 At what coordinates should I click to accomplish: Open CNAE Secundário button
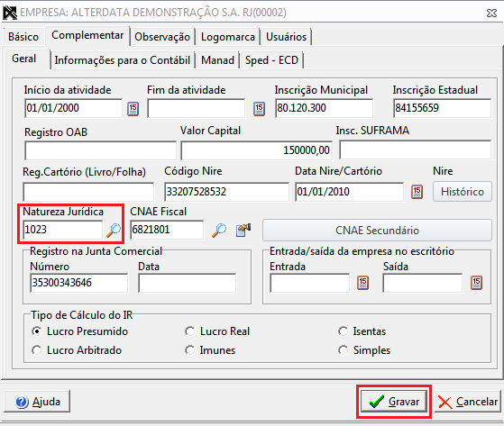click(x=377, y=231)
